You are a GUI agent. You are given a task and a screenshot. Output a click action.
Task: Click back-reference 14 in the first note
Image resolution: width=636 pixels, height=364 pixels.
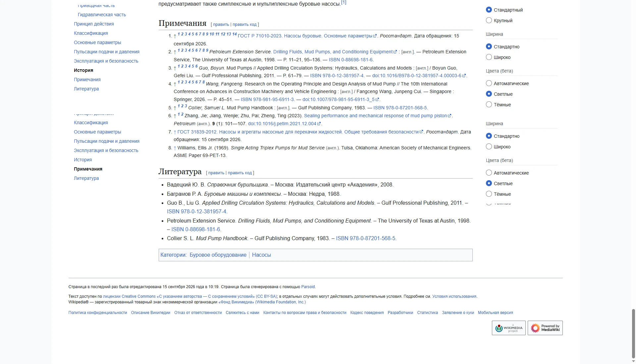pos(235,34)
